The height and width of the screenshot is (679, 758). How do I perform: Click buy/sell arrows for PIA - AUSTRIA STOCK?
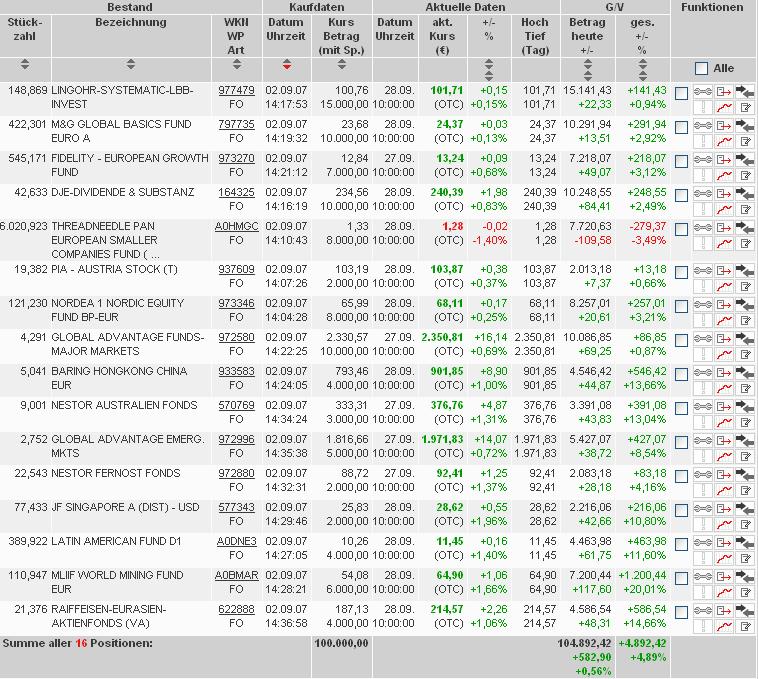745,271
